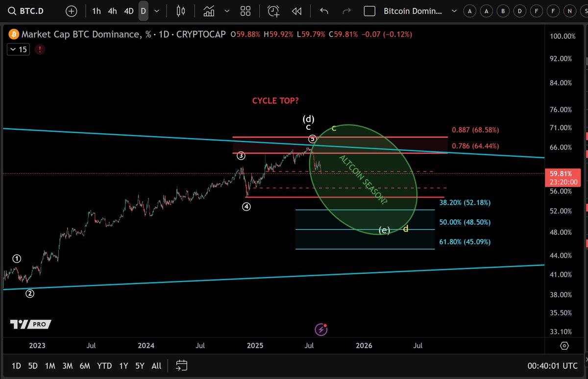Click the current price label 59.81%
588x379 pixels.
point(563,173)
